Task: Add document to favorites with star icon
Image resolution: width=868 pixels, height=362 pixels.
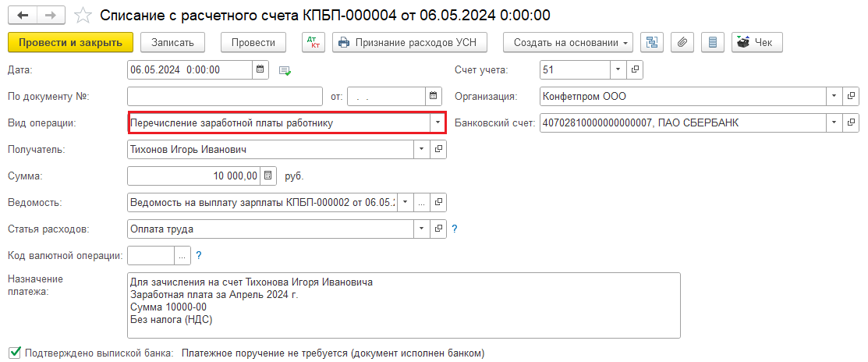Action: (x=82, y=16)
